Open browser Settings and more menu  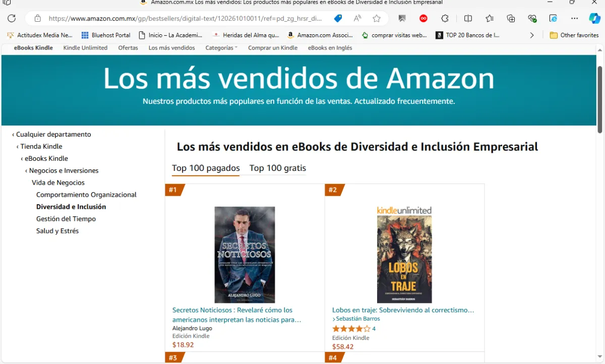[x=574, y=18]
